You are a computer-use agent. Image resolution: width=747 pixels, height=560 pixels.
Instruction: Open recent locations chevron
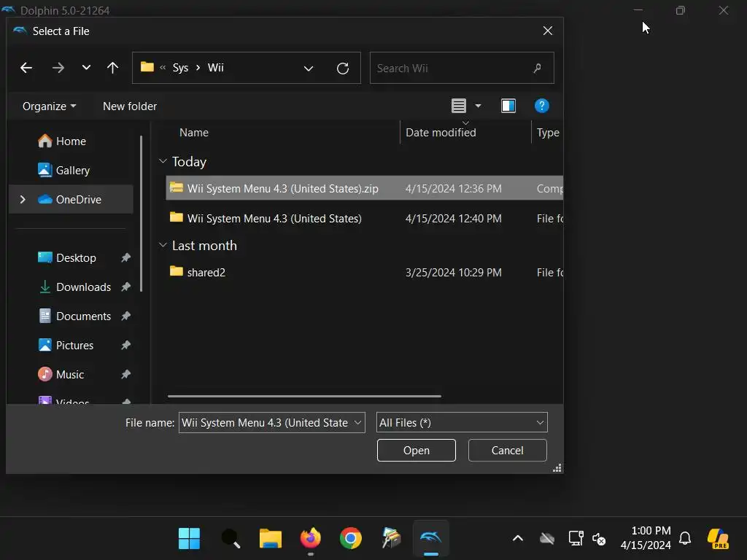[x=86, y=68]
